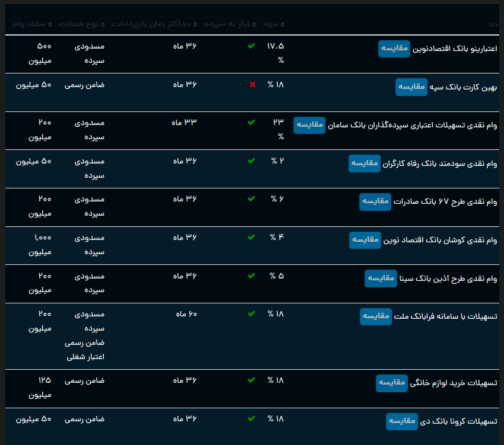This screenshot has height=445, width=504.
Task: Select loan name تسهیلات کرونا بانک دی
Action: 459,421
